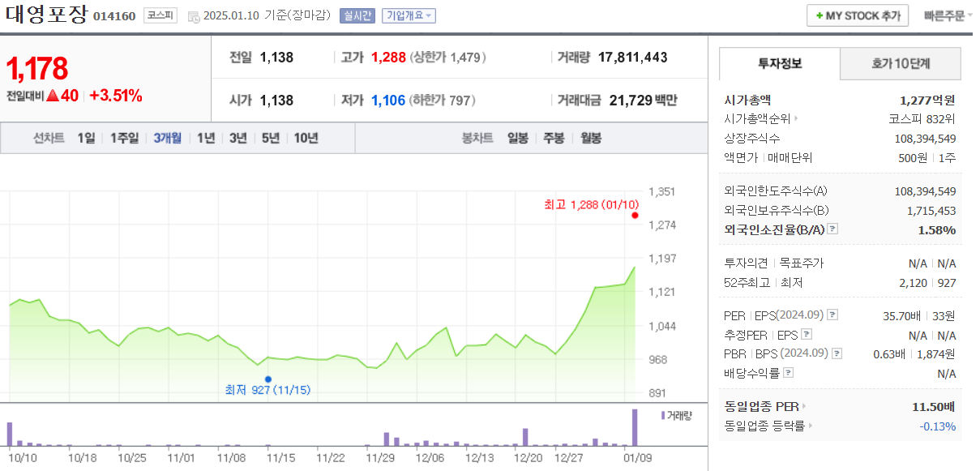980x471 pixels.
Task: Click the 선차트 label
Action: point(49,138)
